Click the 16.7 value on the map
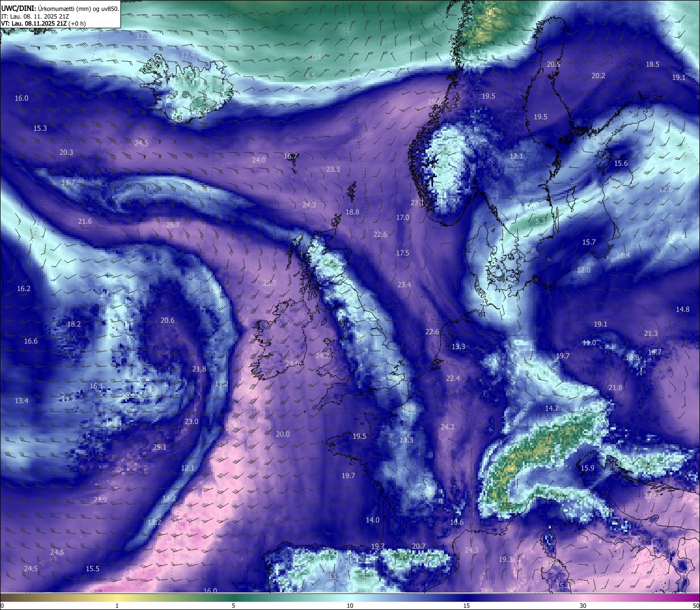700x610 pixels. tap(290, 156)
